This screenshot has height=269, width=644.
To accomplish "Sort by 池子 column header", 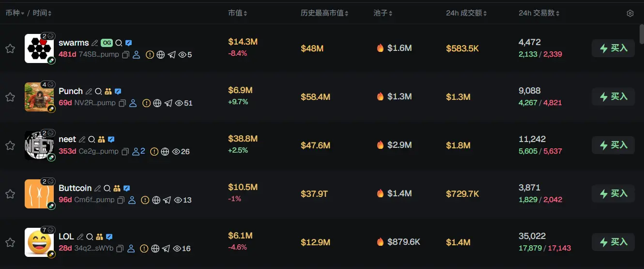I will click(383, 13).
